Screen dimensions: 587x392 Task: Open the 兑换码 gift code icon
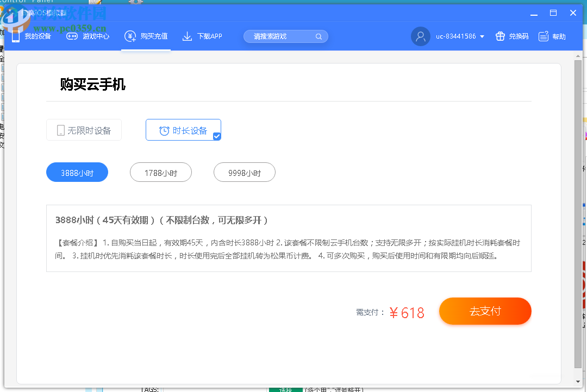499,36
